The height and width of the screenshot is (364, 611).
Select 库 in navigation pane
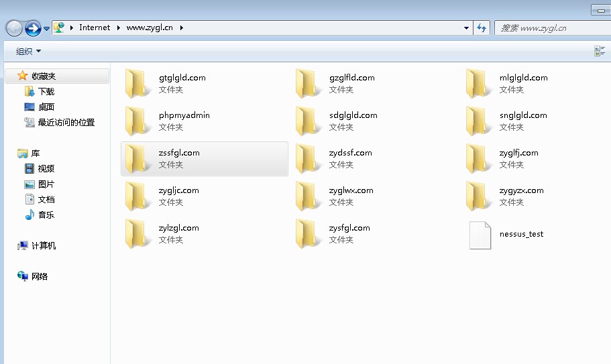coord(36,153)
